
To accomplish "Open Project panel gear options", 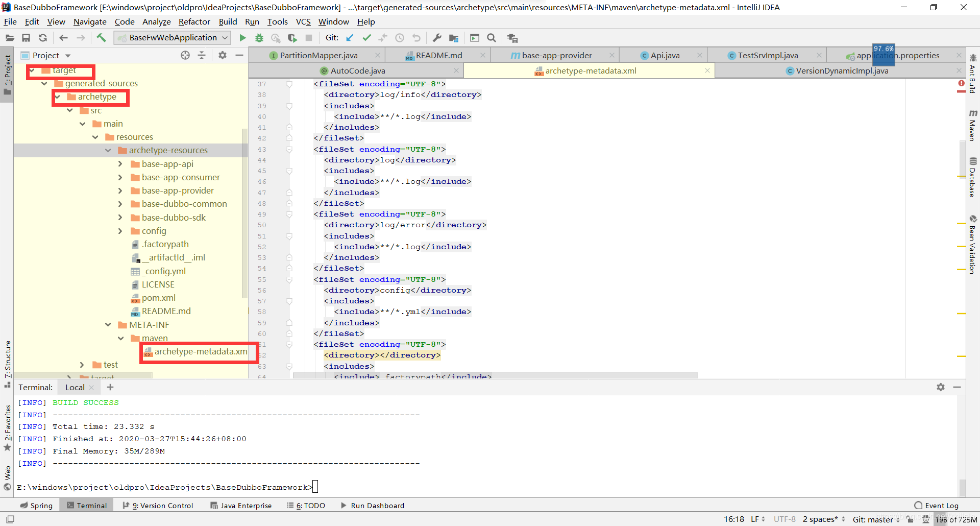I will pyautogui.click(x=223, y=55).
